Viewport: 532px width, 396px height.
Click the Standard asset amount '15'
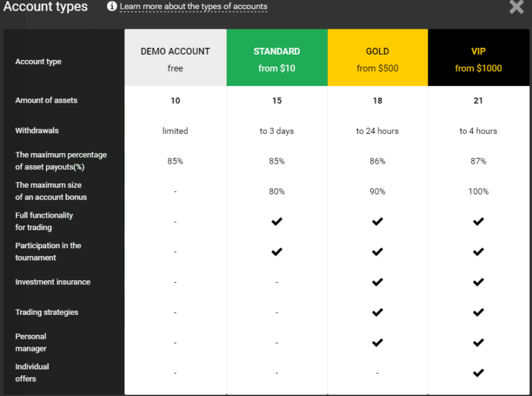277,100
